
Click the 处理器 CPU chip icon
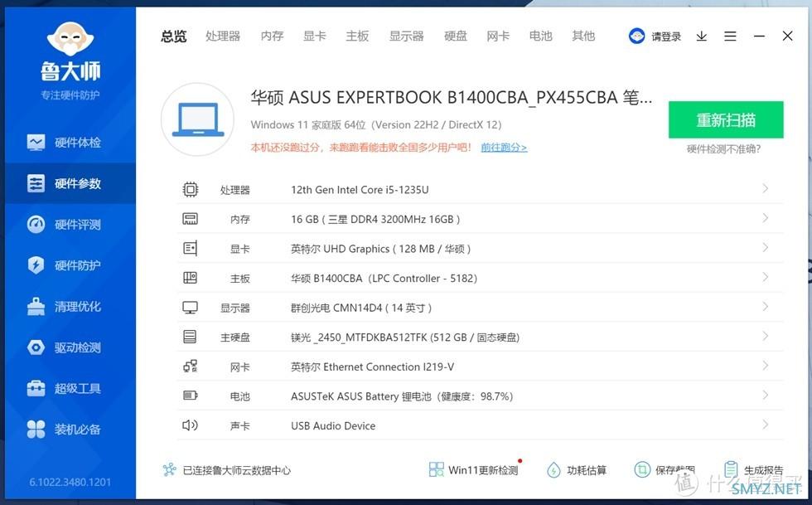point(190,189)
